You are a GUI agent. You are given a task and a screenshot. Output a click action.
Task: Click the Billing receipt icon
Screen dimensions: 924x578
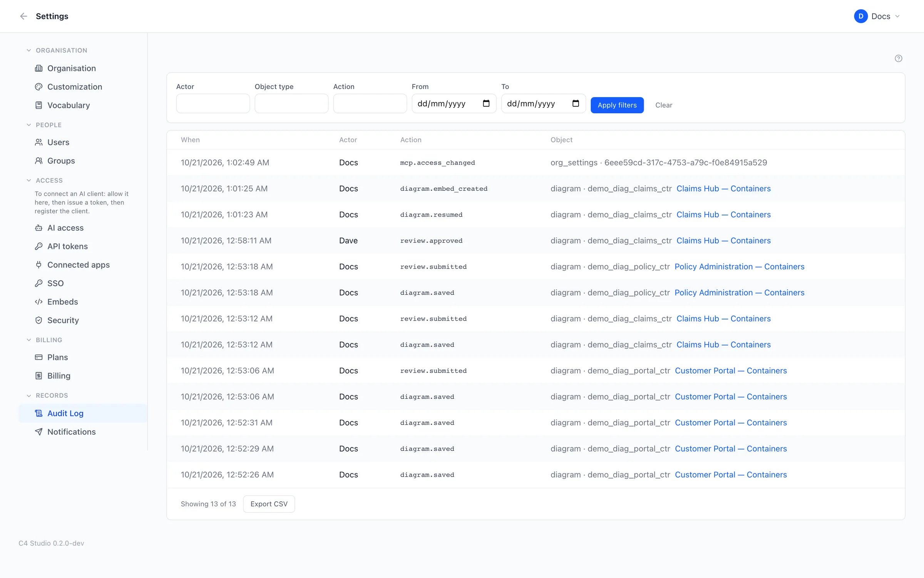coord(38,376)
